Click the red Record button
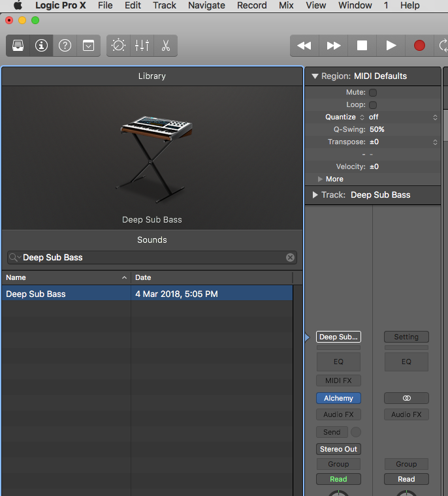 (x=419, y=46)
